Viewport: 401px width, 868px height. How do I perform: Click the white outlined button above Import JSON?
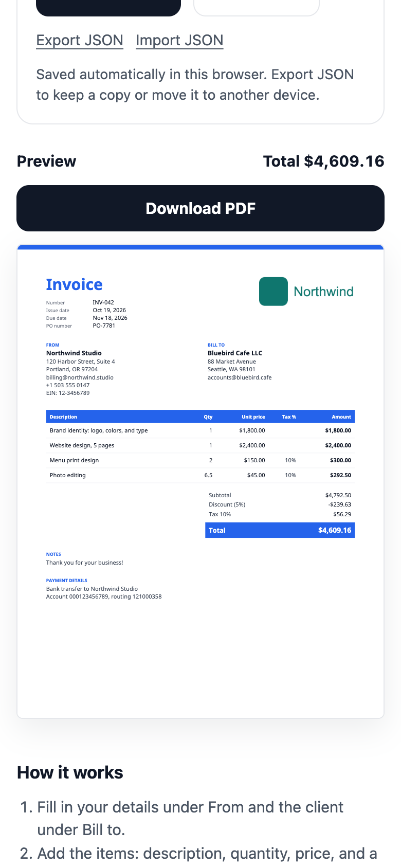[x=257, y=7]
